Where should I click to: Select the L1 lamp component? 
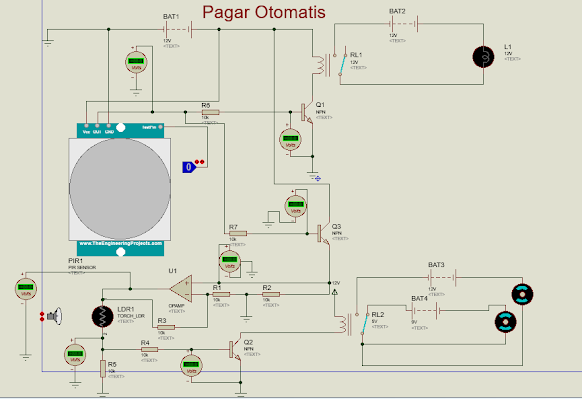click(483, 57)
